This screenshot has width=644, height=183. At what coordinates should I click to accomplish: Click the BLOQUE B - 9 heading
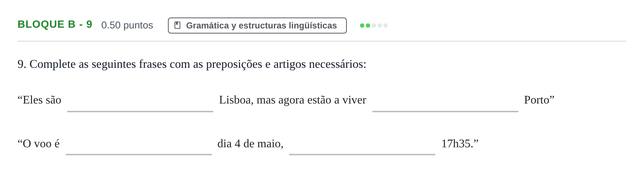(x=55, y=24)
